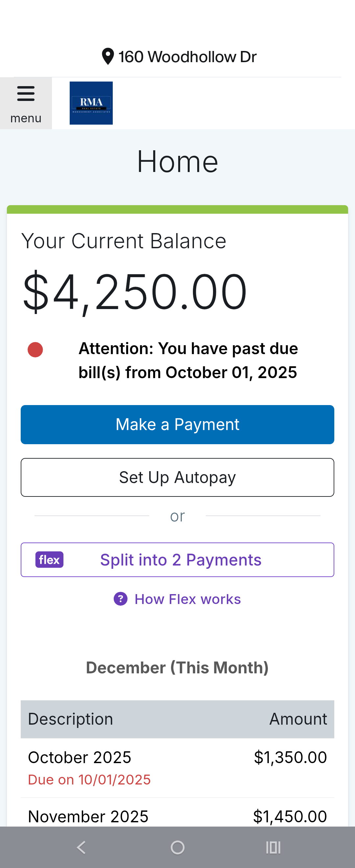Click the red past-due alert dot
The width and height of the screenshot is (355, 868).
pos(35,350)
